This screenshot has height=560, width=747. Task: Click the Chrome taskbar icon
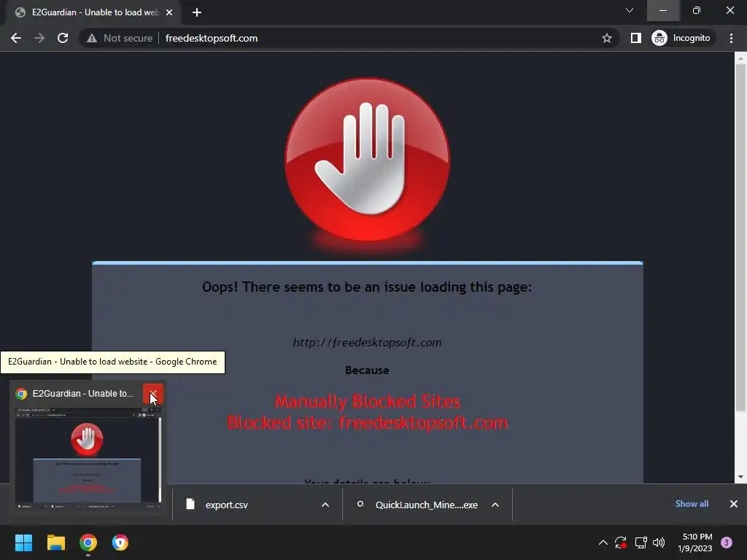[x=88, y=542]
